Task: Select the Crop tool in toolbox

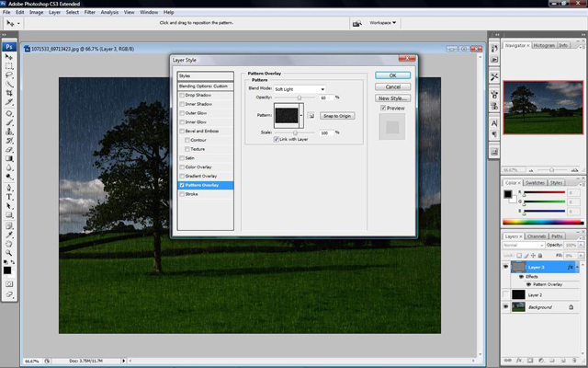Action: point(9,93)
